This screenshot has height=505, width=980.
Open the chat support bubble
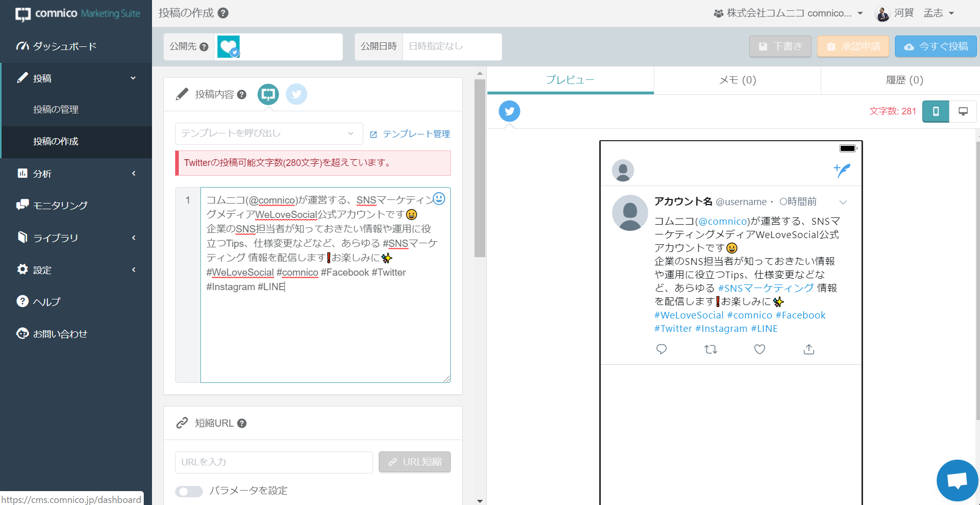click(x=957, y=480)
